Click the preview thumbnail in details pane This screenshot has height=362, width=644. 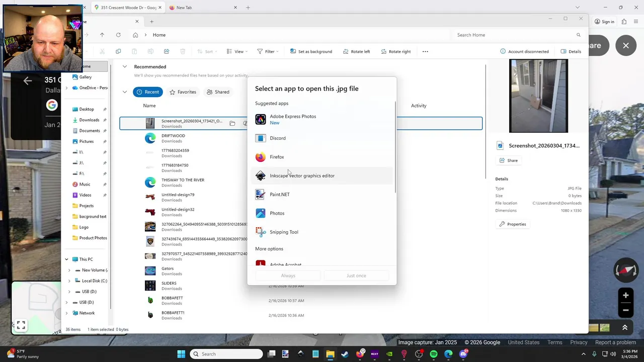click(538, 96)
